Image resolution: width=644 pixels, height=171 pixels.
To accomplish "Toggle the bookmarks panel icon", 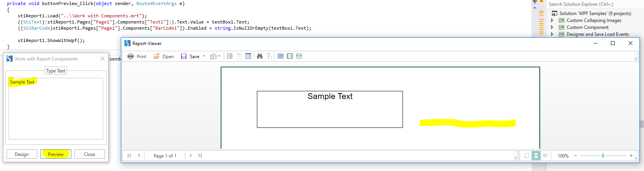I will (x=230, y=56).
